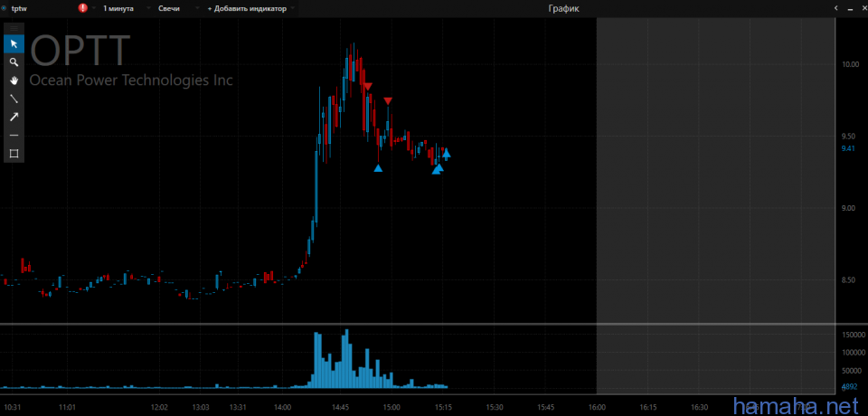868x416 pixels.
Task: Select the hand pan tool
Action: click(14, 80)
